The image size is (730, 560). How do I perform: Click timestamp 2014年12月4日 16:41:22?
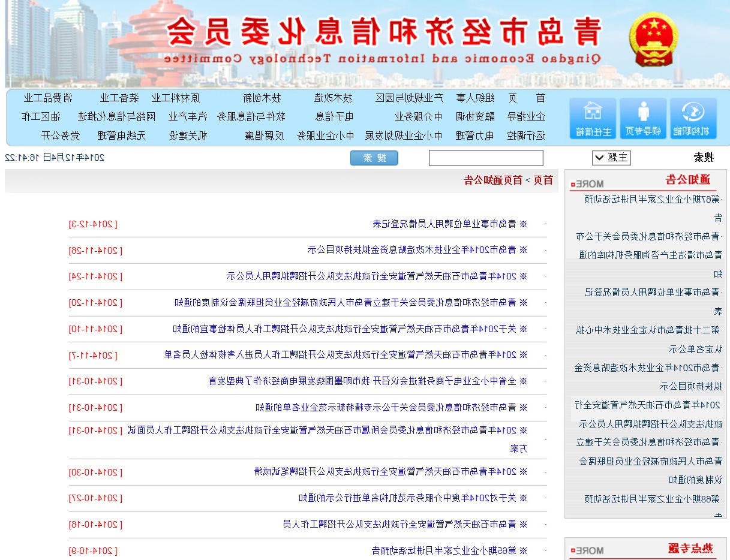[x=55, y=158]
